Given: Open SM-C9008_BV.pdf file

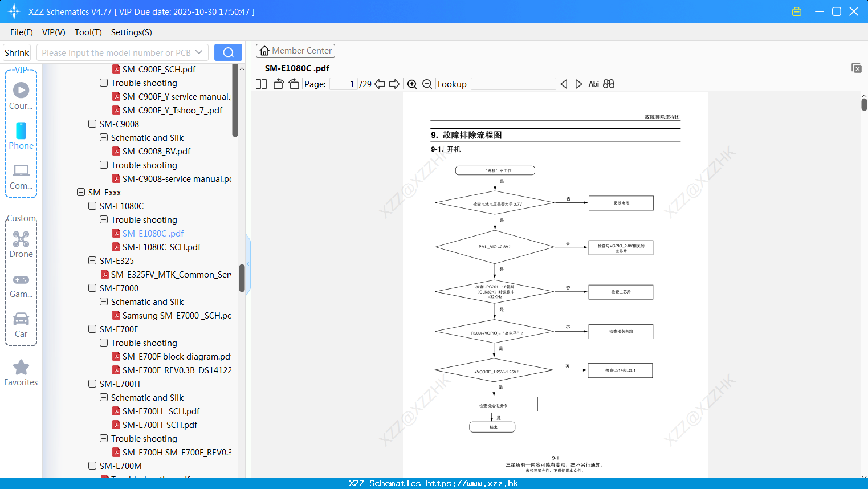Looking at the screenshot, I should coord(156,151).
